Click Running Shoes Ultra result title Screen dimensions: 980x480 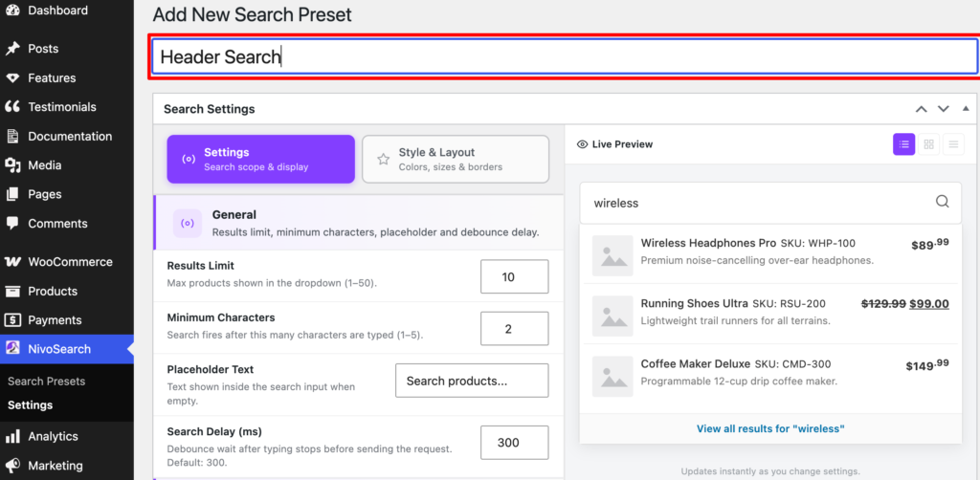(695, 303)
